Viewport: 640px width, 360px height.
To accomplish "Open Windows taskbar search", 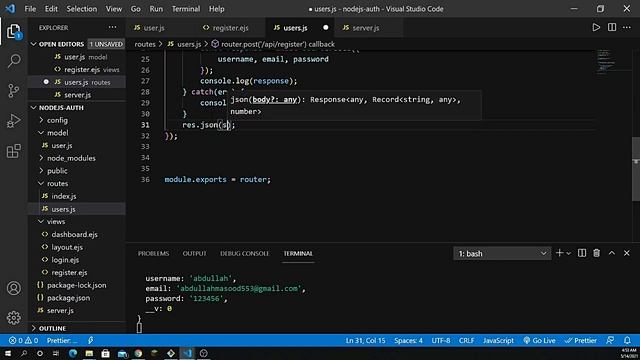I will point(24,353).
